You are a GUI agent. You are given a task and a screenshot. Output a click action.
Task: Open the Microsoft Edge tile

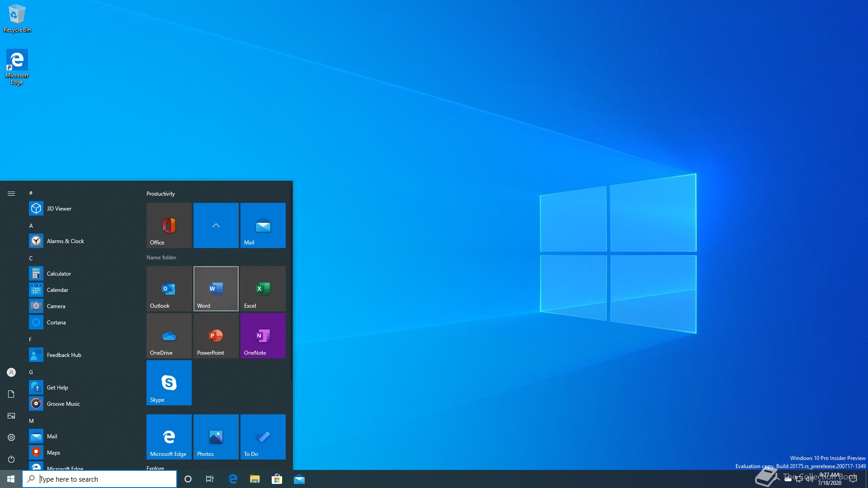(x=169, y=437)
